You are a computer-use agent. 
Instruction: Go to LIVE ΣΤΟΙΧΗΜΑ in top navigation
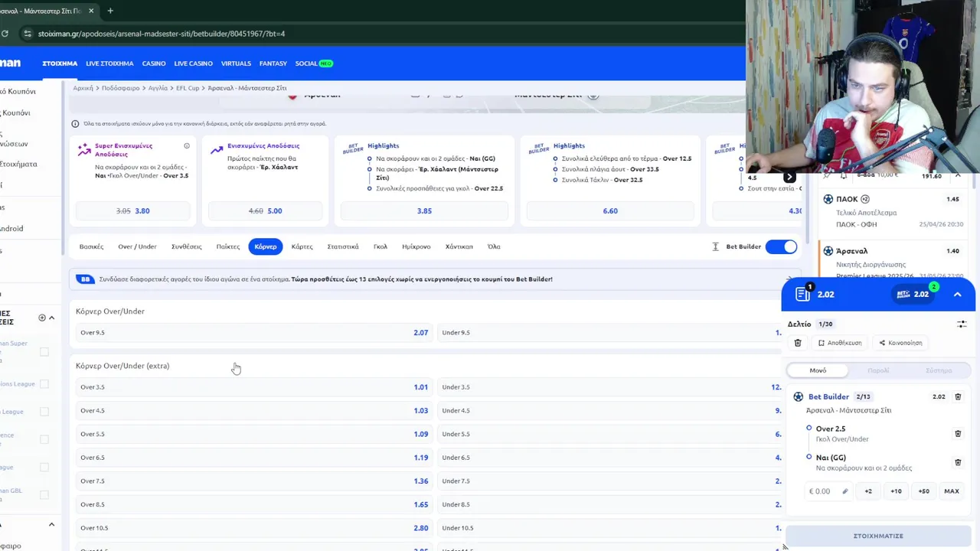pos(109,64)
